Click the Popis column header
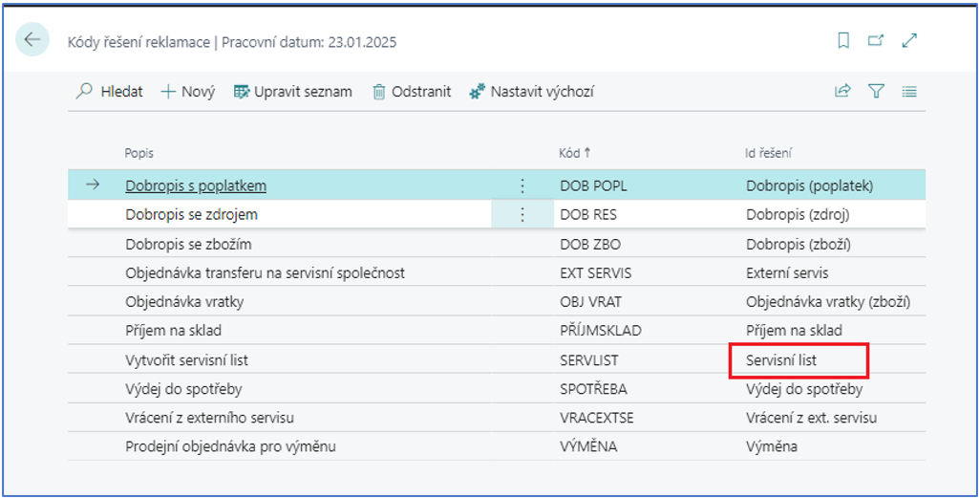This screenshot has width=980, height=499. [138, 153]
